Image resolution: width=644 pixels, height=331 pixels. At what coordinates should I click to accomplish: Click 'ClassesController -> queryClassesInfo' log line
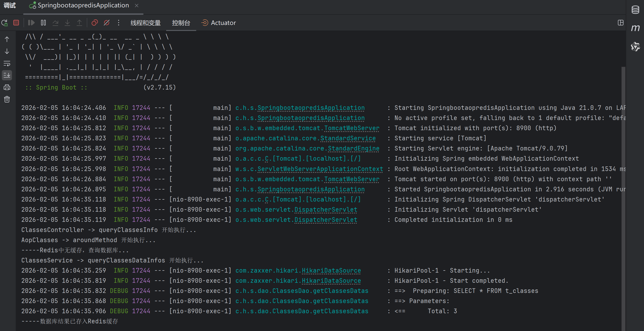(x=108, y=230)
